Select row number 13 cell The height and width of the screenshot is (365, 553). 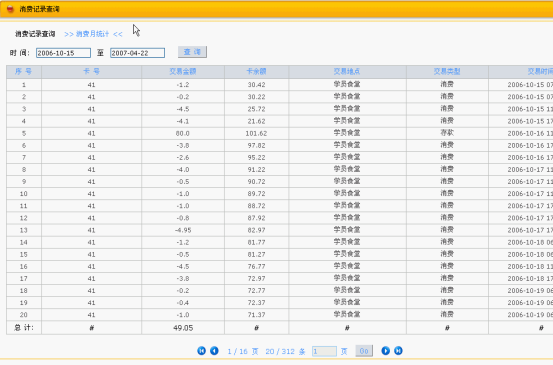point(24,230)
